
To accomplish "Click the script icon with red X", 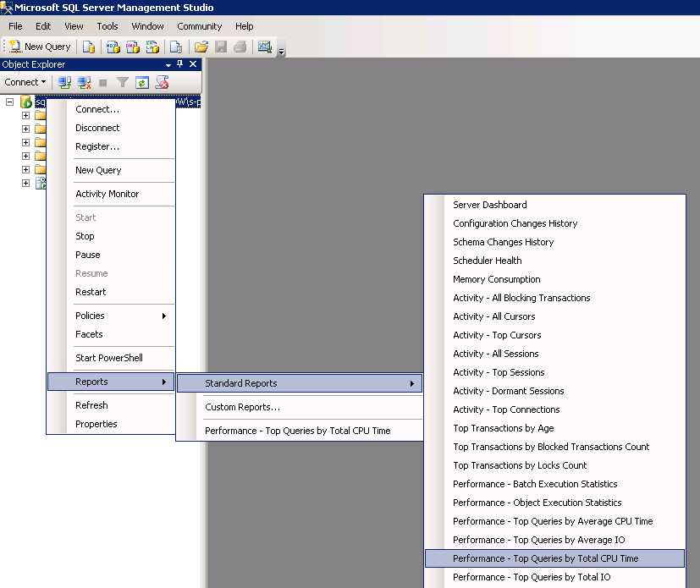I will [x=162, y=82].
